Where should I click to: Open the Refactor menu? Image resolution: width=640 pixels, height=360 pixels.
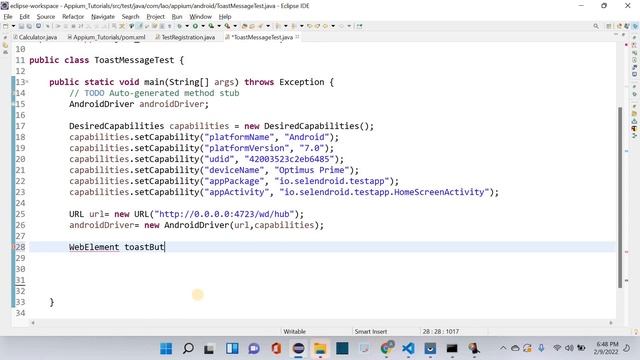[73, 16]
